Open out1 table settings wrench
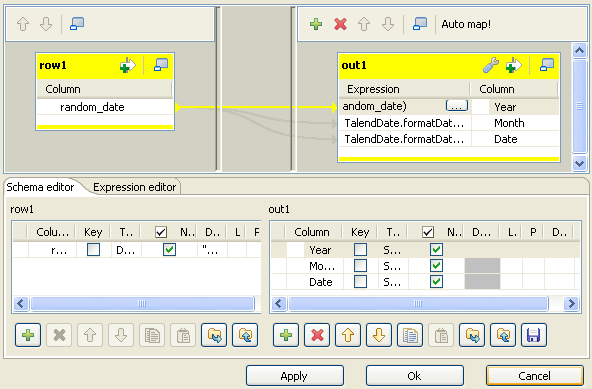This screenshot has height=389, width=592. click(491, 65)
